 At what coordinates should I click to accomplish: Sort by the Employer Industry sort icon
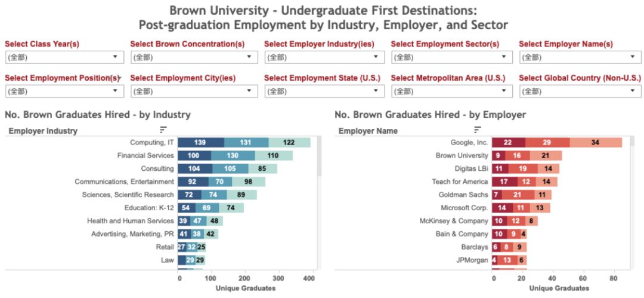163,130
